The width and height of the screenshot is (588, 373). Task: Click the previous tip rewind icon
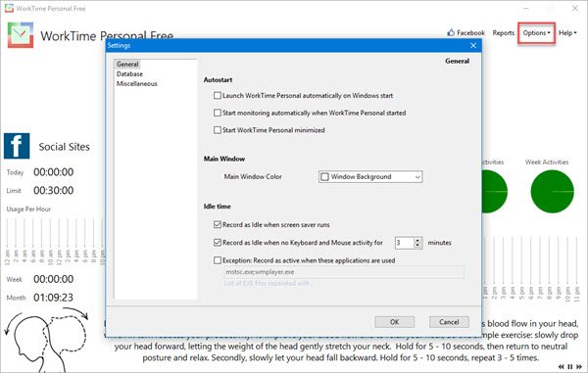coord(561,366)
